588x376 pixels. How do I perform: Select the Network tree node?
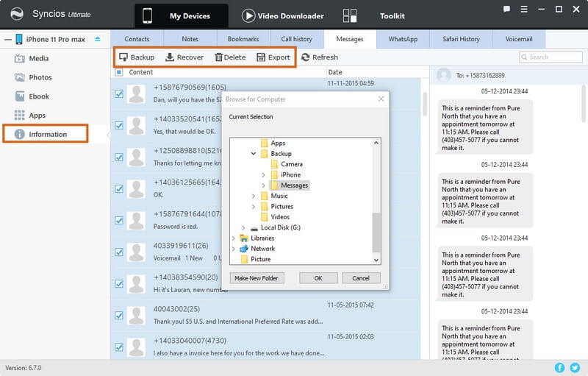click(263, 249)
